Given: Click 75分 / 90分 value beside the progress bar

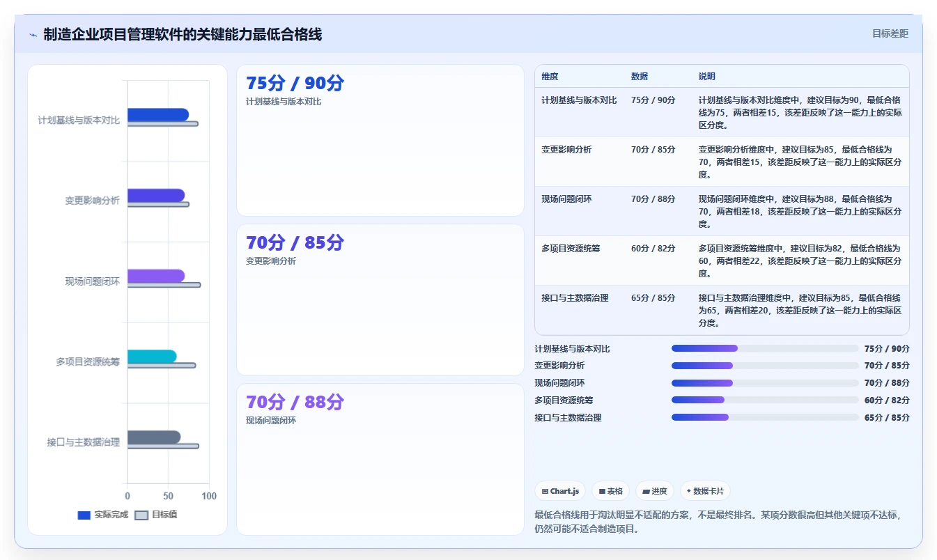Looking at the screenshot, I should [x=887, y=348].
